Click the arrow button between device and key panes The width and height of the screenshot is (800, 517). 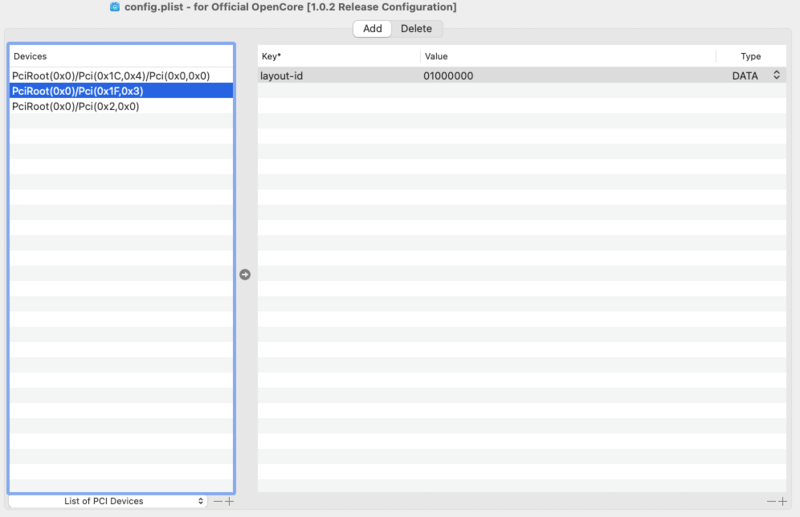pyautogui.click(x=245, y=275)
